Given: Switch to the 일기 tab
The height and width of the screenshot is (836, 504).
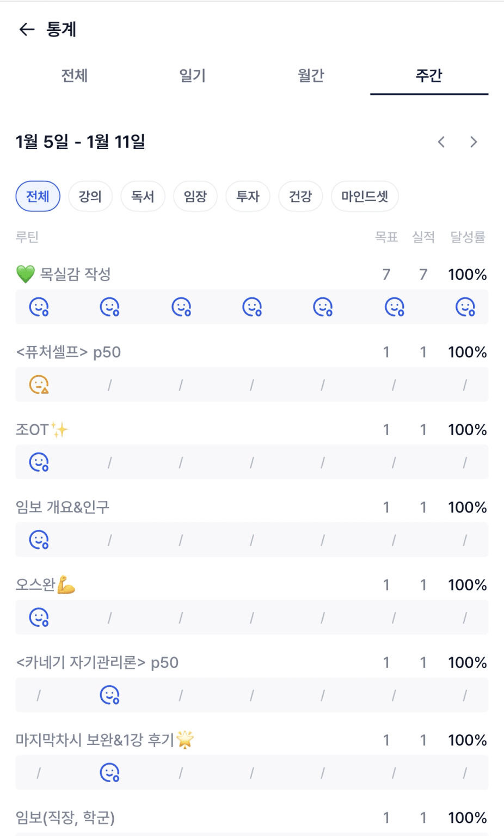Looking at the screenshot, I should [x=193, y=76].
